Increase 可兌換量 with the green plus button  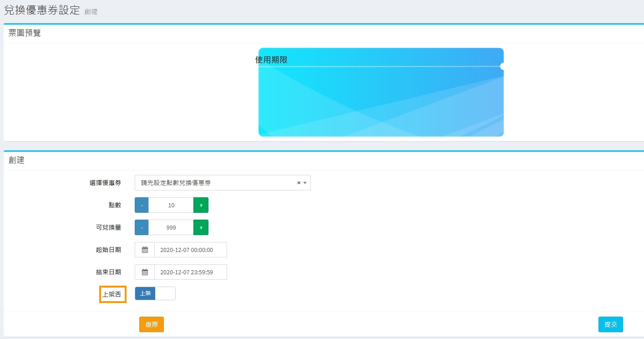click(x=201, y=227)
